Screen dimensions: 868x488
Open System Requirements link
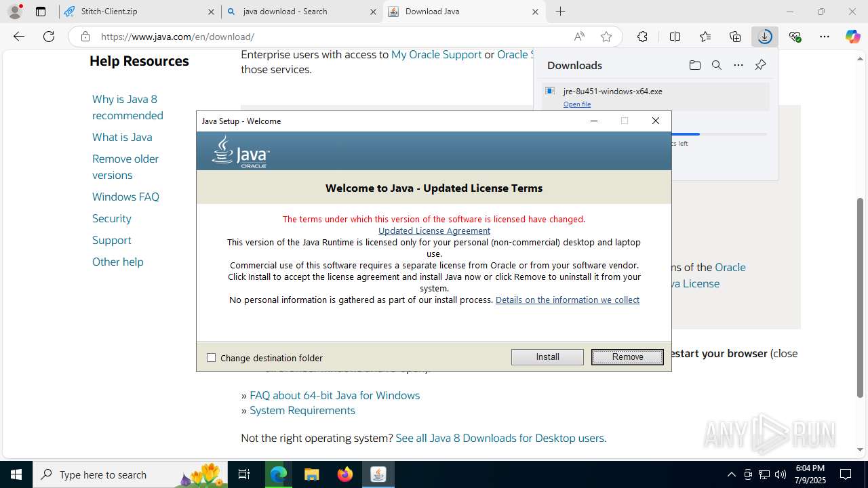(x=302, y=410)
